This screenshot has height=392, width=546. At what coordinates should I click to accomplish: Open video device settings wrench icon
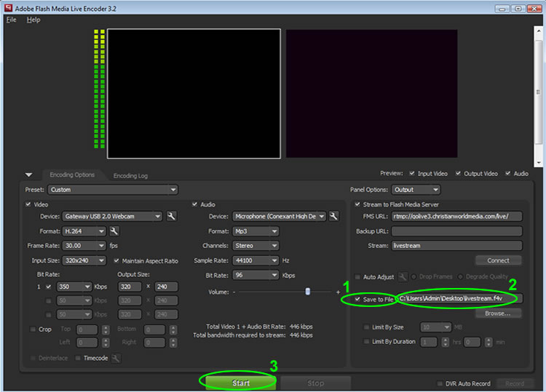click(x=171, y=216)
